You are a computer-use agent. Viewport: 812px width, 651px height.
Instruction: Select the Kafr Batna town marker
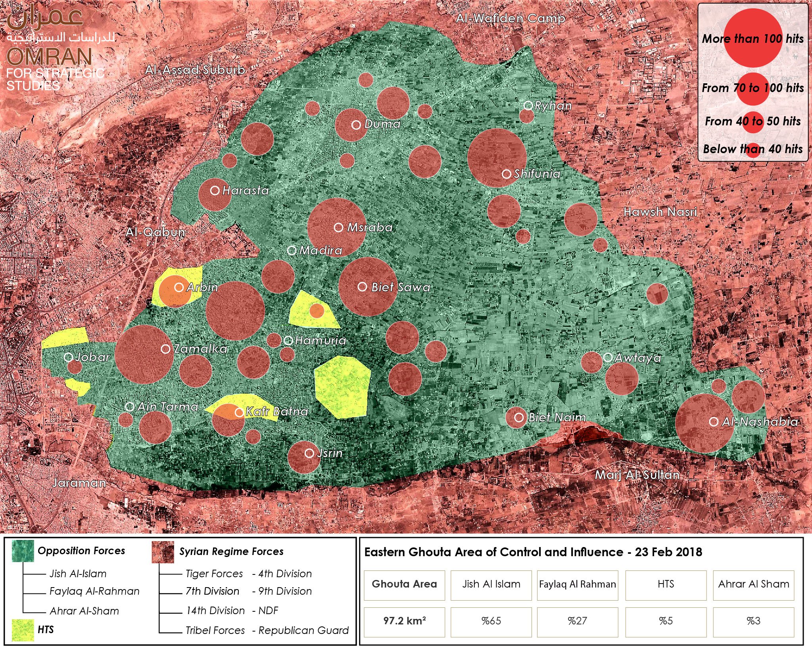point(239,413)
